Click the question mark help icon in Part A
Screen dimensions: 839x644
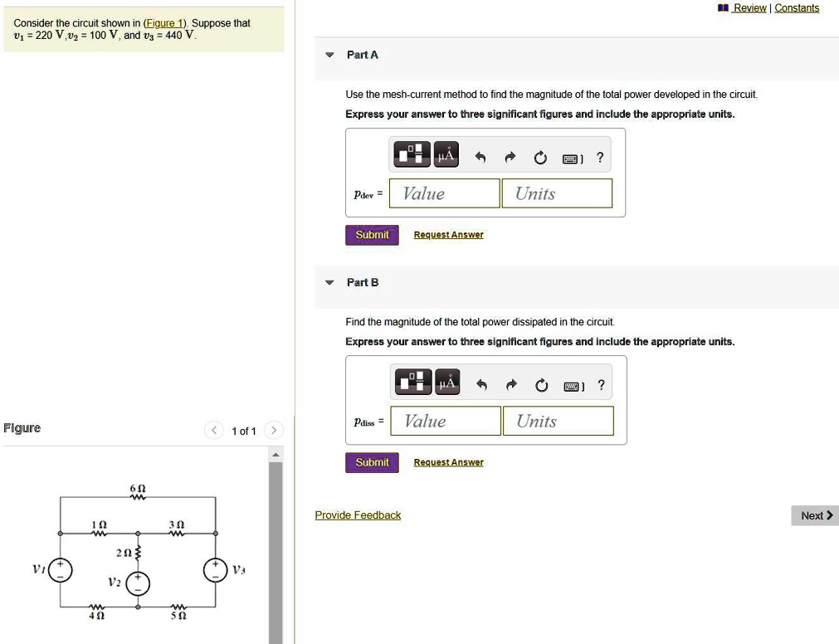pyautogui.click(x=599, y=156)
